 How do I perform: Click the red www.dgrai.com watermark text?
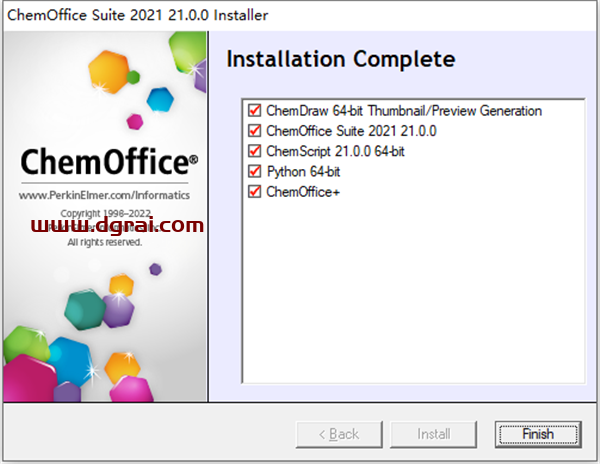[x=118, y=226]
